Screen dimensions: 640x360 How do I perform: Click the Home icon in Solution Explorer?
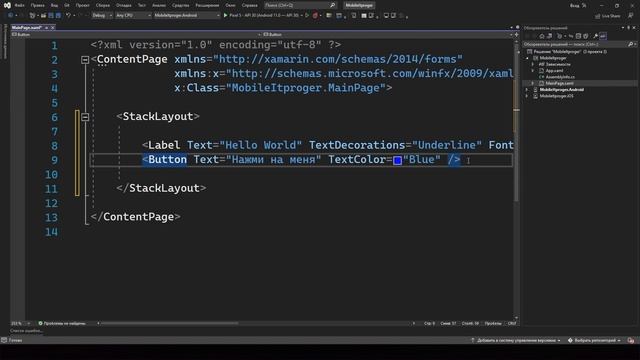542,36
